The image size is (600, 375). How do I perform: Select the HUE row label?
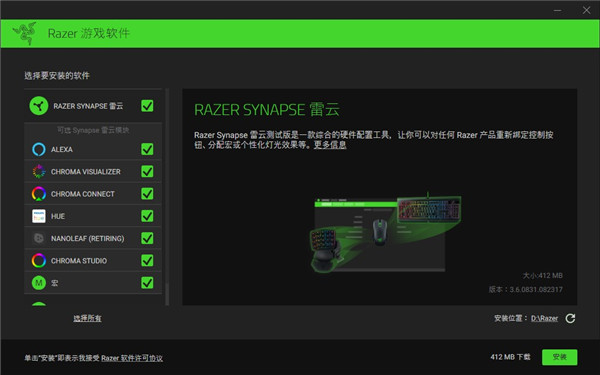pos(58,216)
